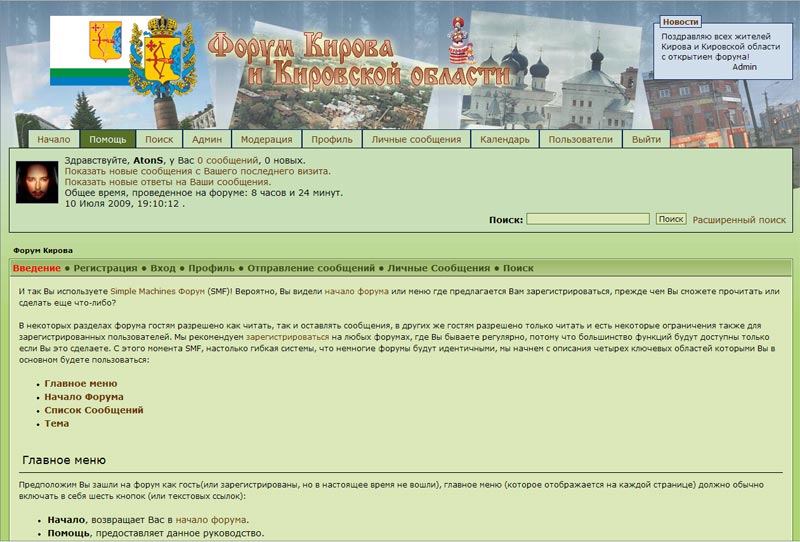Open the Расширенный поиск link
The image size is (800, 542).
click(x=739, y=219)
